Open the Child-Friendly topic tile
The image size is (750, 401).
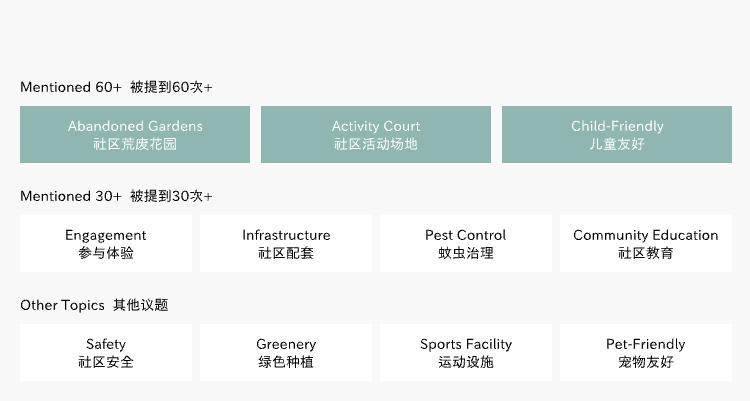(617, 134)
